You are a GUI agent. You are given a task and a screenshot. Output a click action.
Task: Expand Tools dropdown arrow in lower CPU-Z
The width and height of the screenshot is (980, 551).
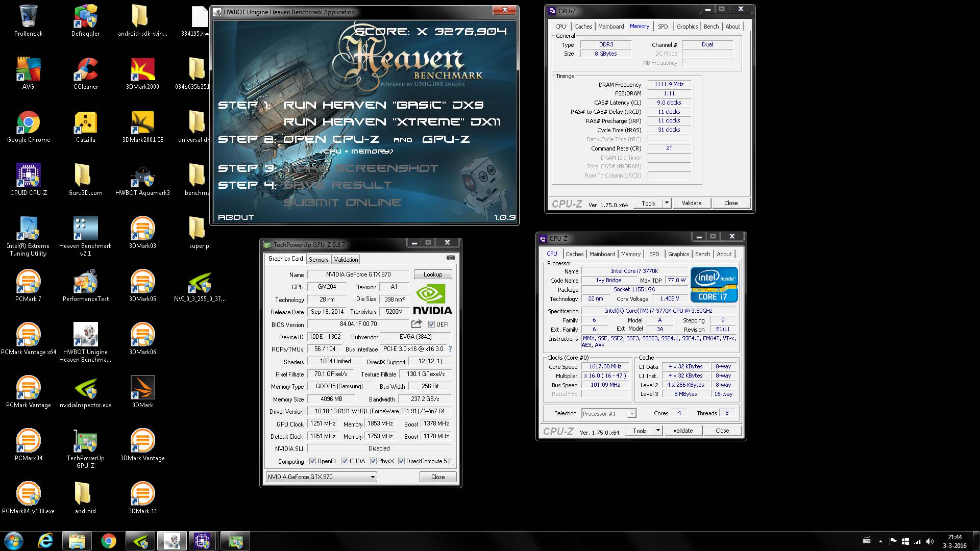pos(658,431)
